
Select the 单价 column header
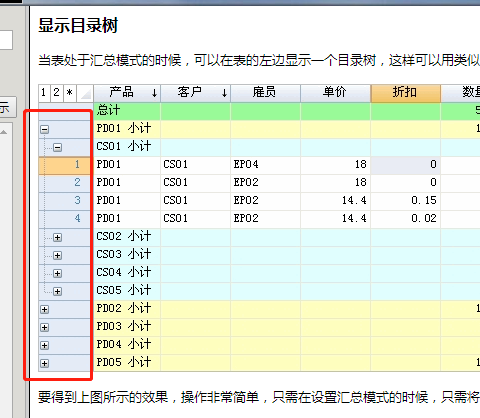(x=336, y=93)
